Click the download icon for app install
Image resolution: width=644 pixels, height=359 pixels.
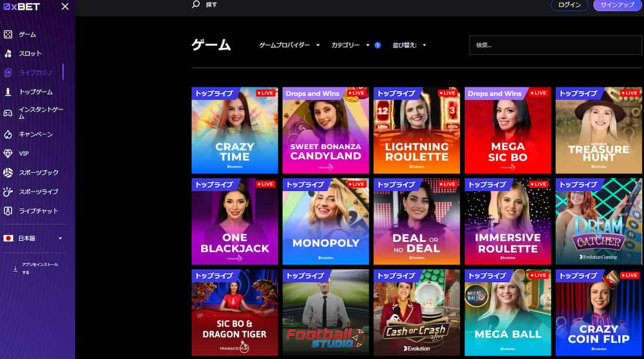(15, 268)
